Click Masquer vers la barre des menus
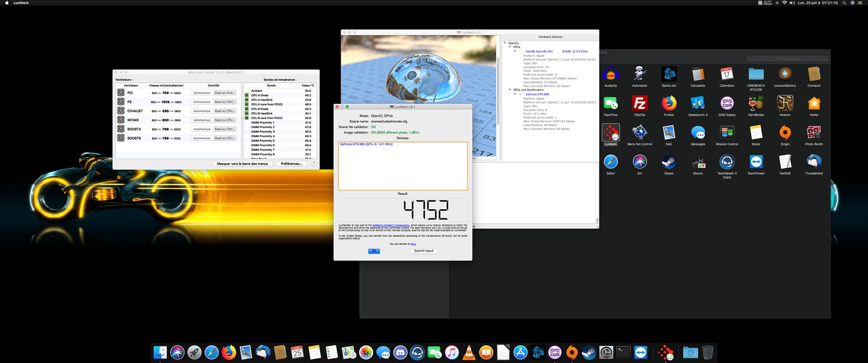Image resolution: width=868 pixels, height=363 pixels. [x=242, y=164]
